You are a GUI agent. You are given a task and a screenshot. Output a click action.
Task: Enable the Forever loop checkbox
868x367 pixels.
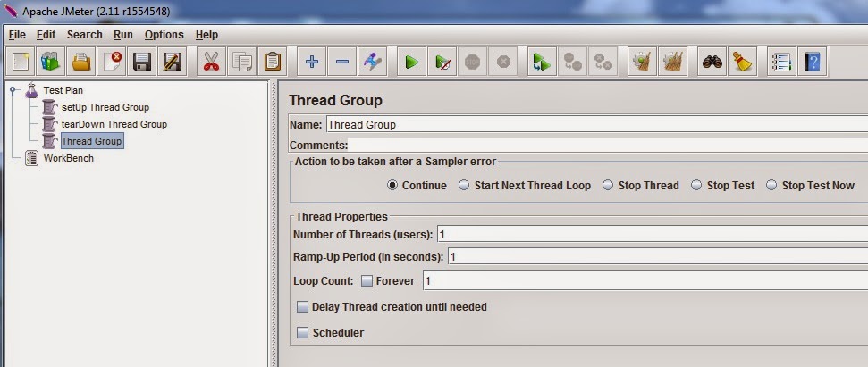click(367, 280)
